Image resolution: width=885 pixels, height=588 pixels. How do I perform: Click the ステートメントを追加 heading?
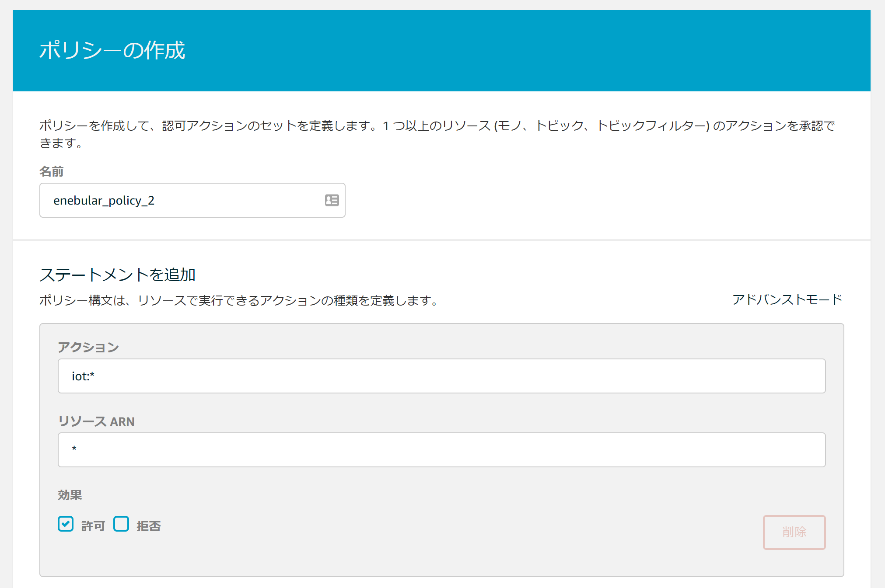[x=117, y=275]
